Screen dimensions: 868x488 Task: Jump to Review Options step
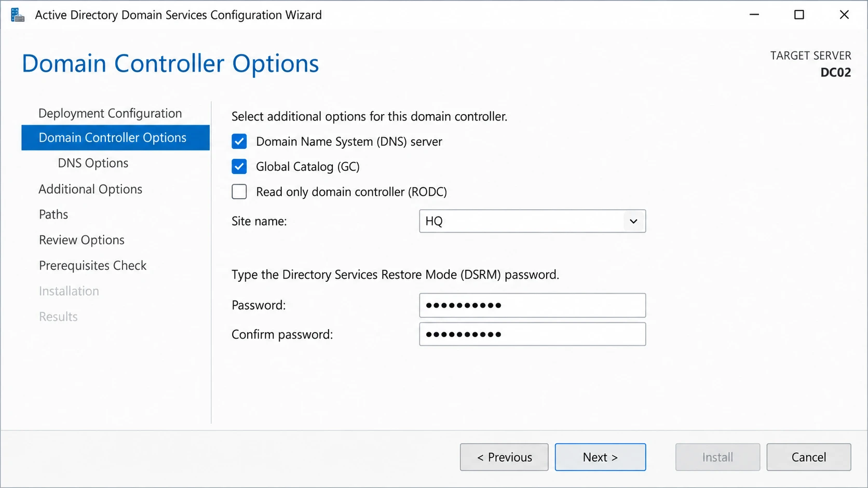[x=82, y=240]
